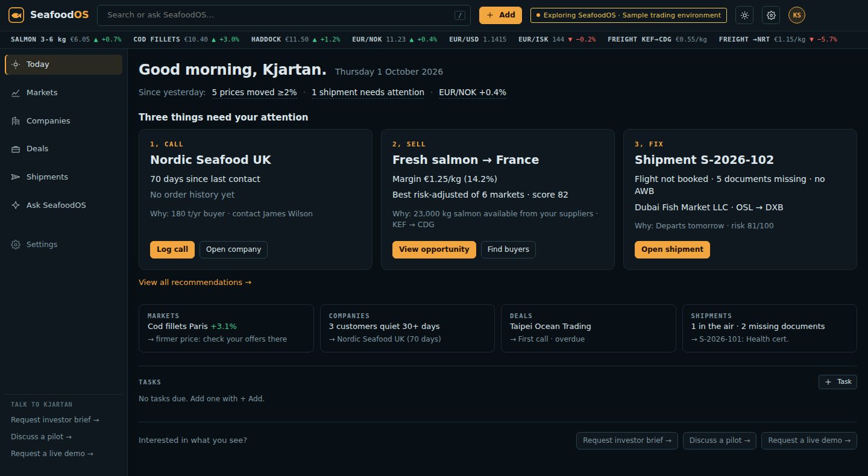Click the Settings gear icon in sidebar
The image size is (868, 476).
pos(16,245)
